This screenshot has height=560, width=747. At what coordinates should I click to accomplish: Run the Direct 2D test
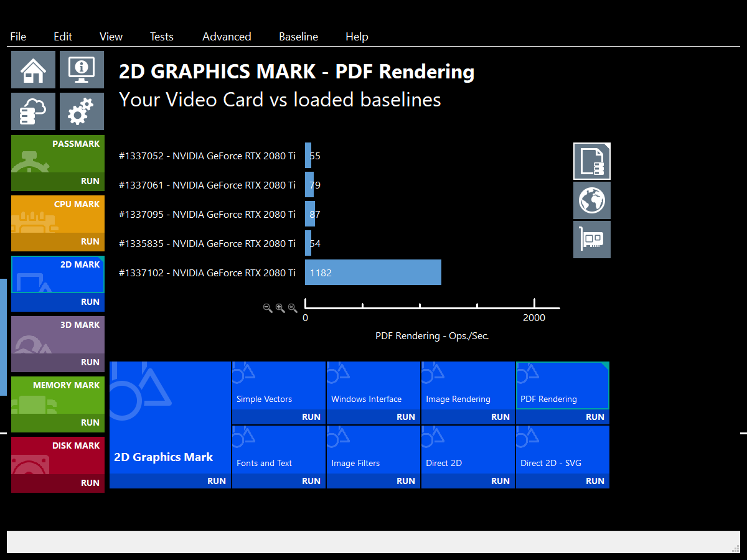click(468, 481)
